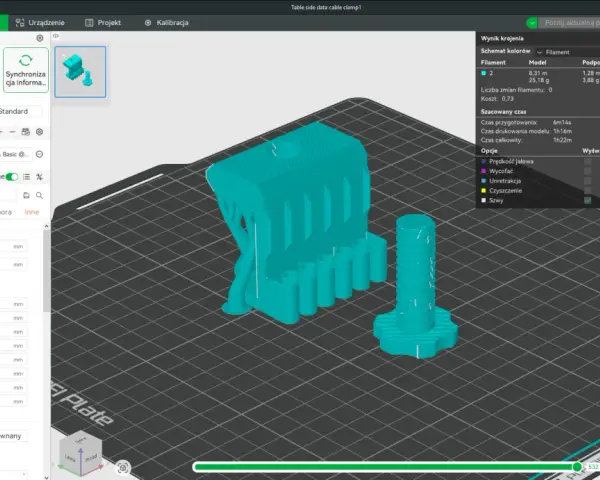Click the camera reset view icon beside cube
This screenshot has height=480, width=600.
(x=123, y=467)
